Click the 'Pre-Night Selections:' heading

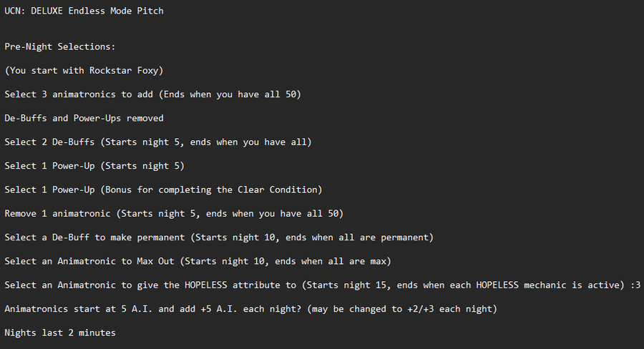point(60,46)
